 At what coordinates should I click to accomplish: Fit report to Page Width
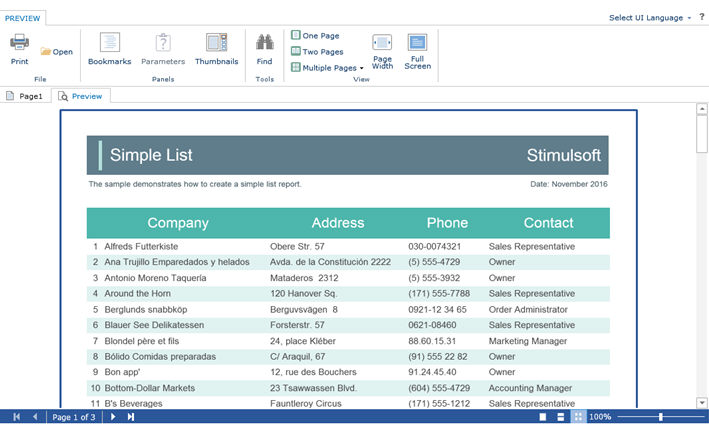click(382, 51)
